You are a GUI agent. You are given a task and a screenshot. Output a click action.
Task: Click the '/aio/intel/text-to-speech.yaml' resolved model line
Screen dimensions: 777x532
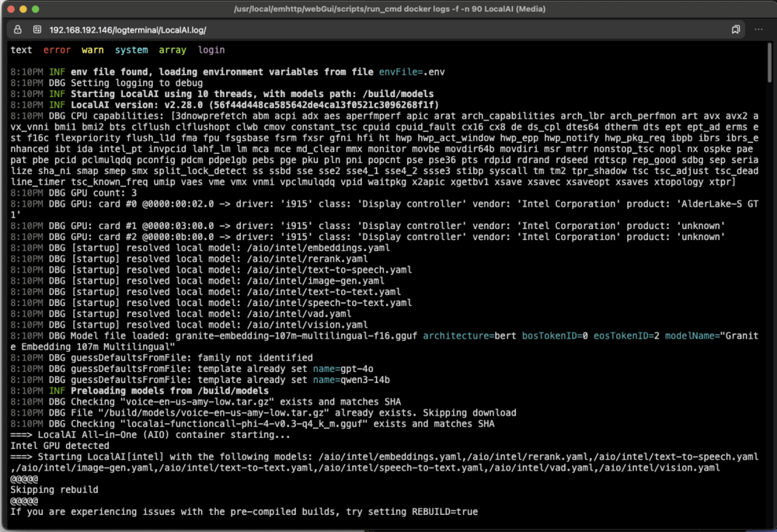211,270
